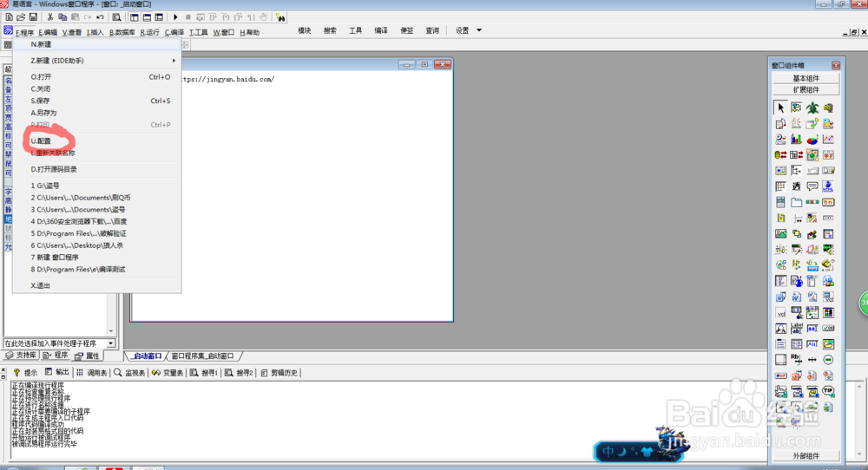
Task: Click the 扩展组件 button
Action: click(806, 89)
